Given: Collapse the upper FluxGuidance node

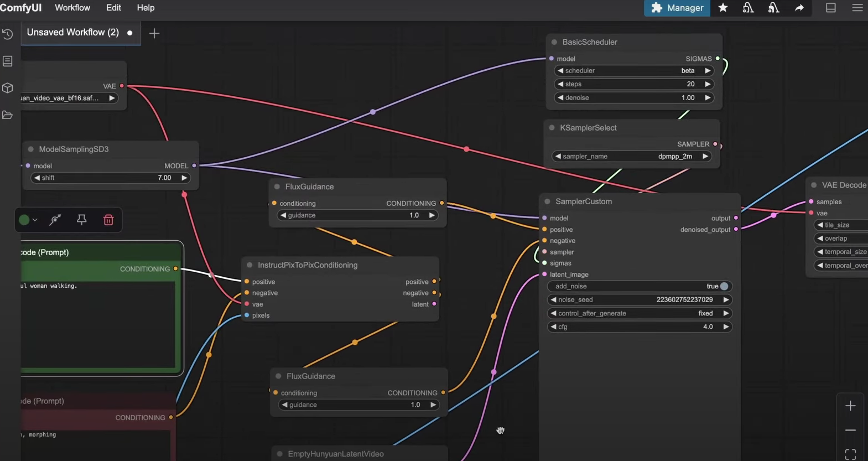Looking at the screenshot, I should [x=277, y=187].
